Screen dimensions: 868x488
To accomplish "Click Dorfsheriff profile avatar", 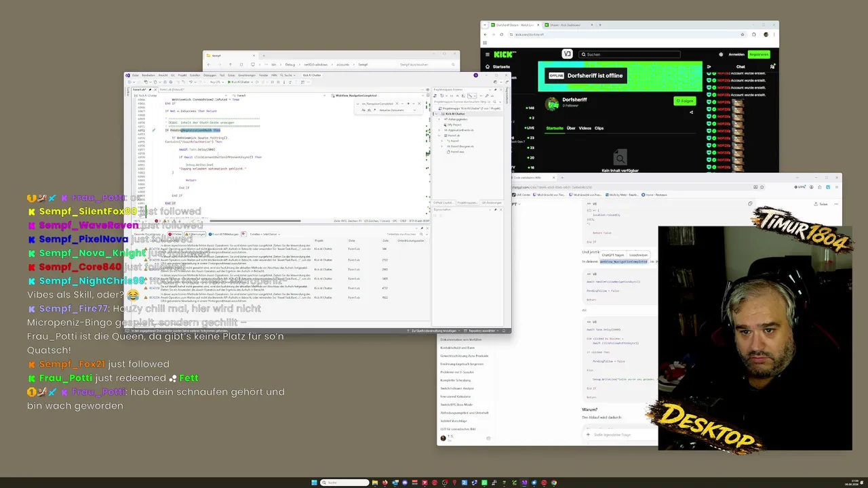I will (552, 104).
